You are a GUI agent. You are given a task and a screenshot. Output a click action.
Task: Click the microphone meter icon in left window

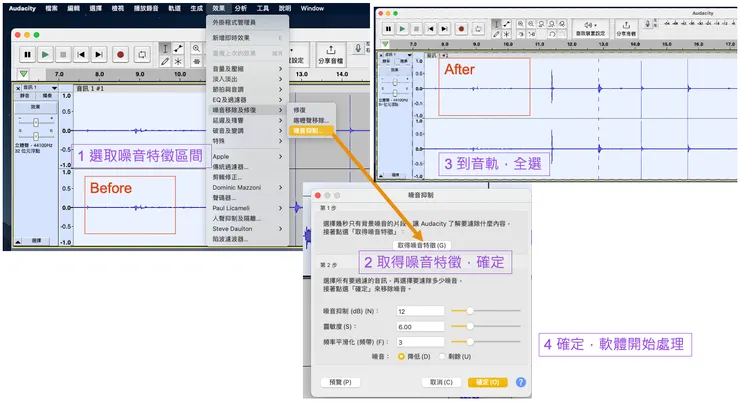click(358, 48)
